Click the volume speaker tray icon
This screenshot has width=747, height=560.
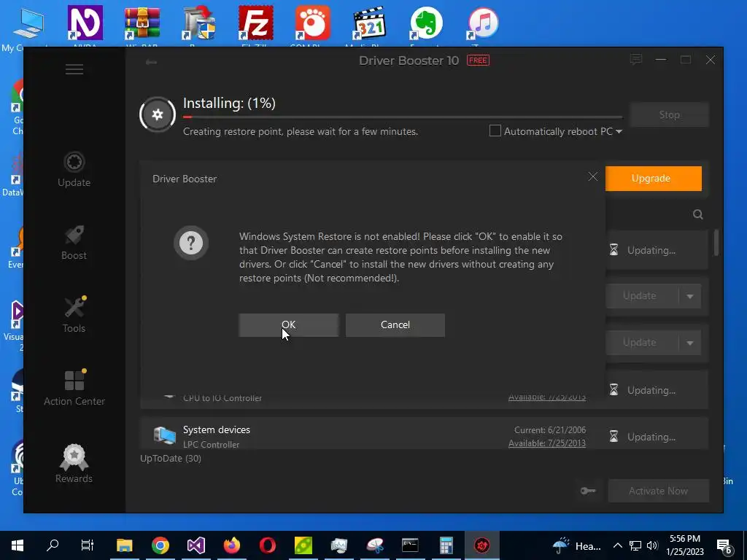tap(652, 545)
